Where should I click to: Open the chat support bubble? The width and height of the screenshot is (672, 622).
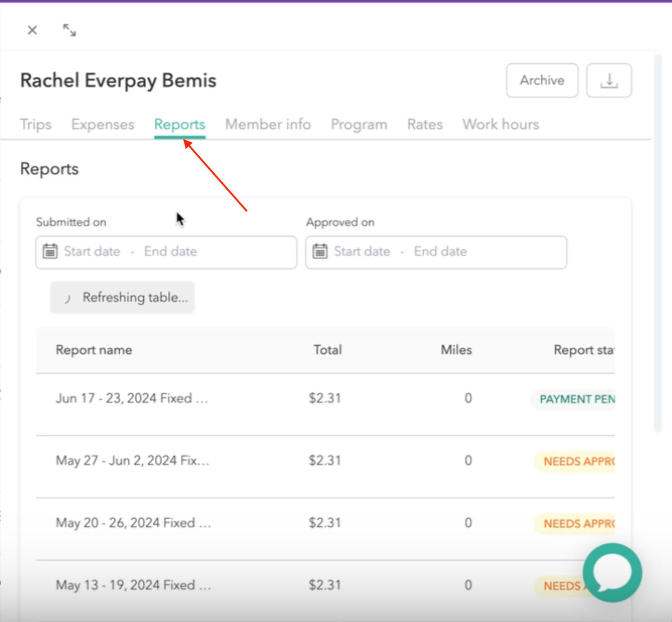612,573
